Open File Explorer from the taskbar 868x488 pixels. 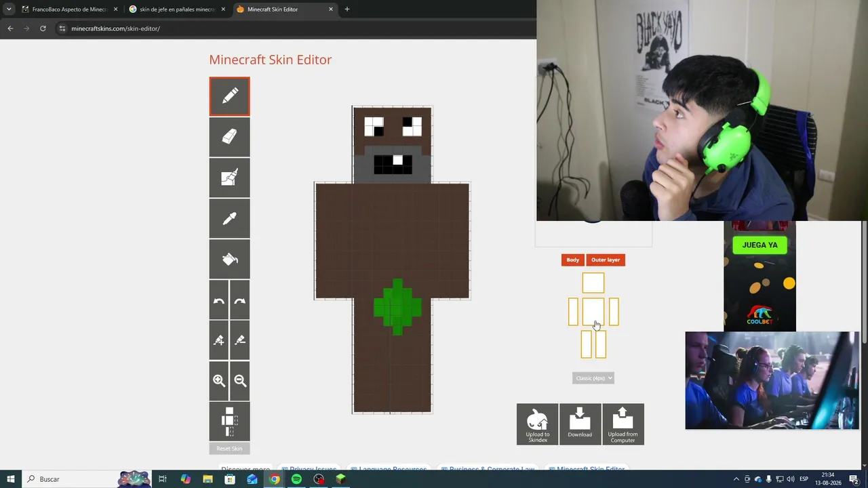(208, 479)
